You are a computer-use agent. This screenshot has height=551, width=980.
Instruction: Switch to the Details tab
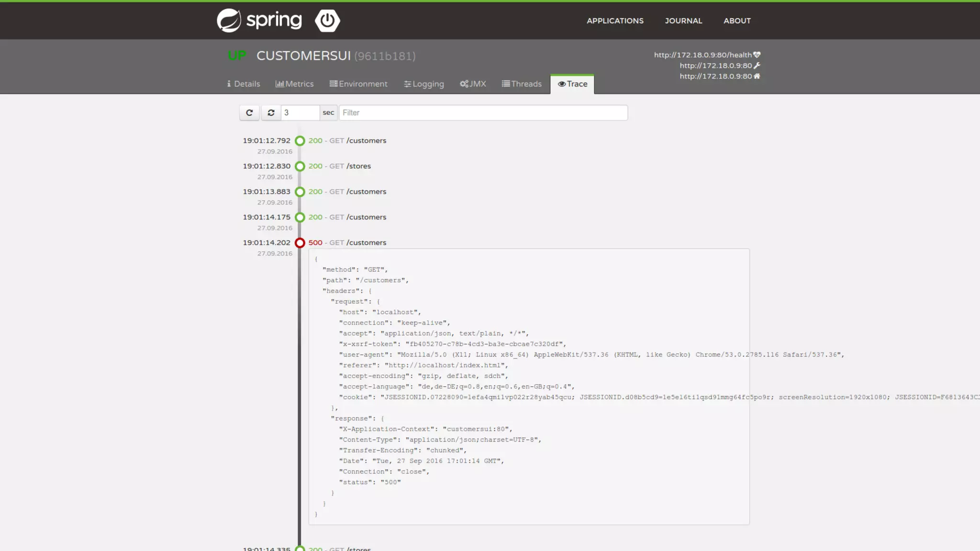pyautogui.click(x=244, y=84)
